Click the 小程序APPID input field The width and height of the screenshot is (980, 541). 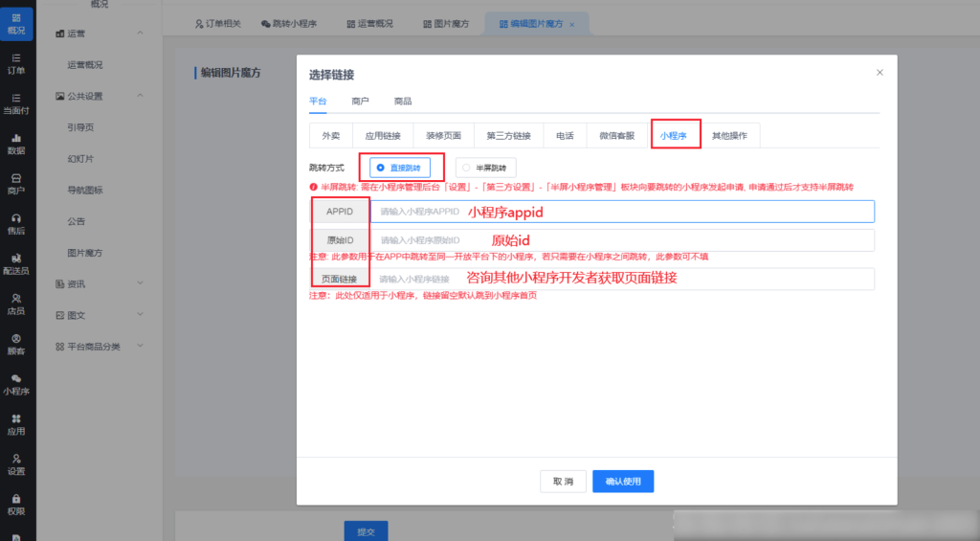622,211
